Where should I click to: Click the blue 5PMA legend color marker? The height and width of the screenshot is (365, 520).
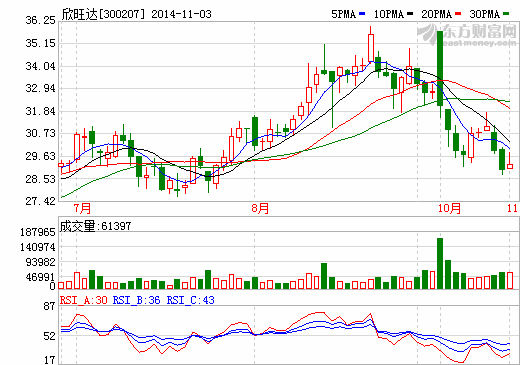362,14
